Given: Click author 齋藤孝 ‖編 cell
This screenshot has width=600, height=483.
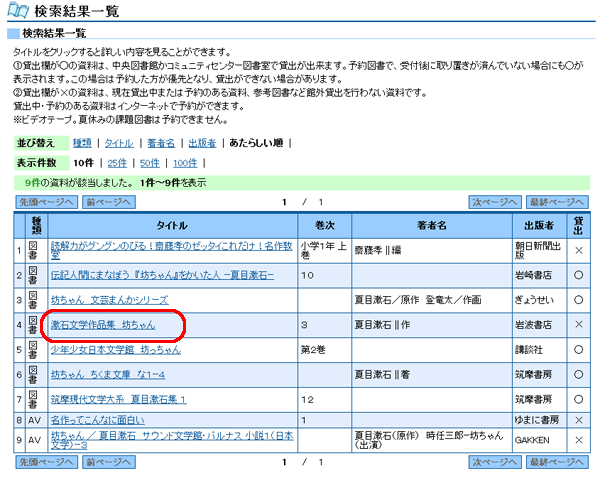Looking at the screenshot, I should [432, 250].
